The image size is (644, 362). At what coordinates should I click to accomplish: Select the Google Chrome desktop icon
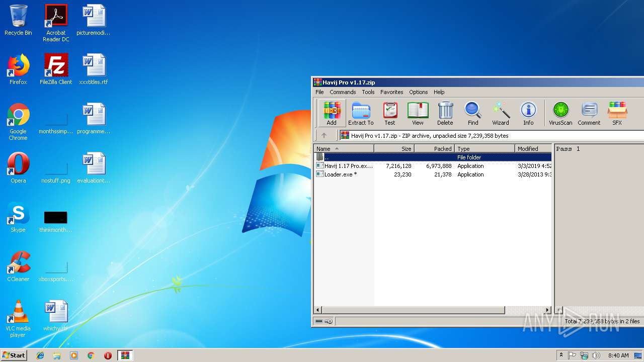(18, 122)
